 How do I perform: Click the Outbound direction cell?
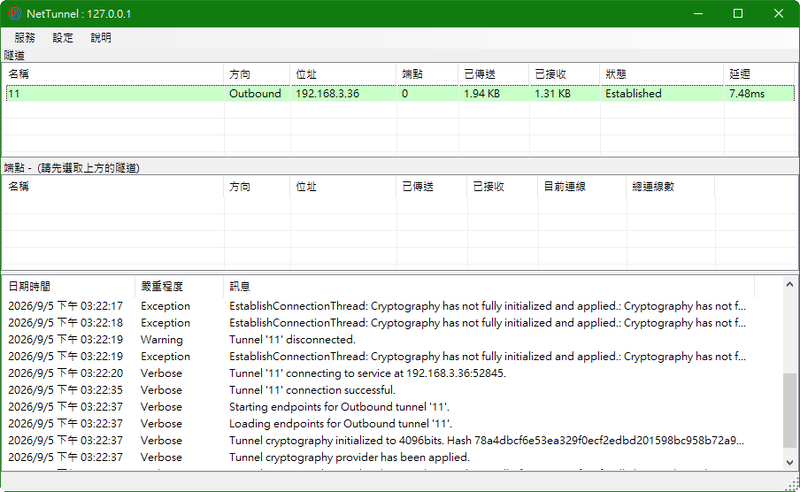point(255,93)
